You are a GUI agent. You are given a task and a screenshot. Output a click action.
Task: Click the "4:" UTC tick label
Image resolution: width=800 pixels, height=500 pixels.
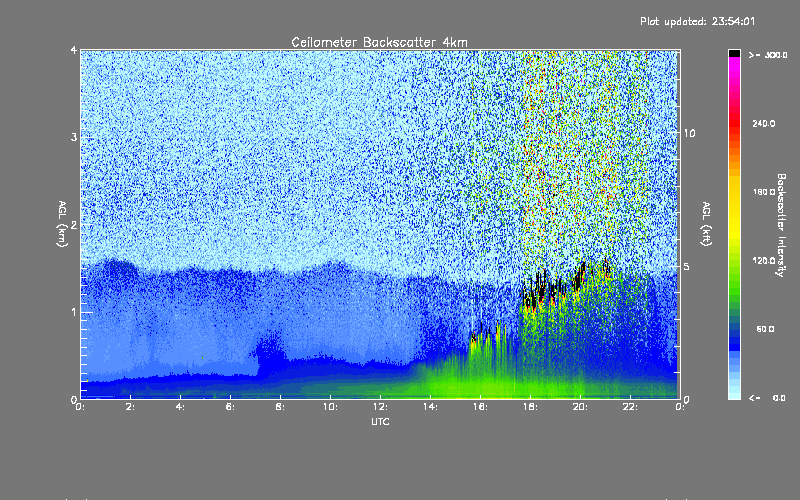pyautogui.click(x=180, y=407)
